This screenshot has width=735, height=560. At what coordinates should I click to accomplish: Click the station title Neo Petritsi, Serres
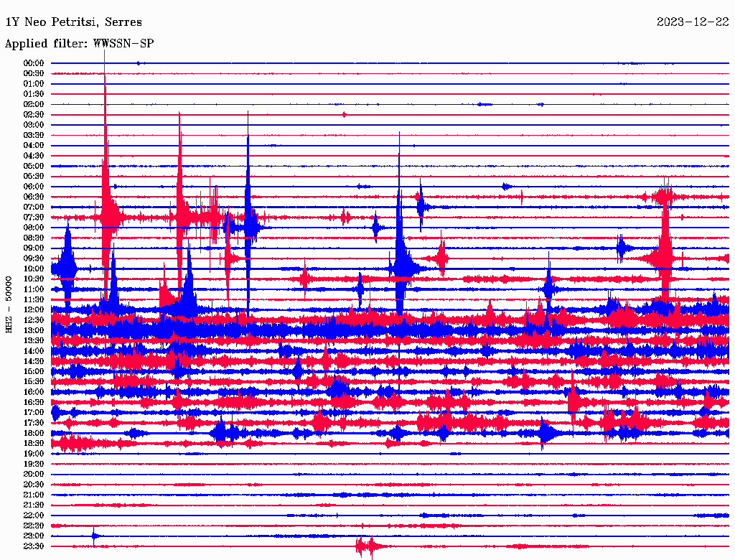(x=73, y=22)
